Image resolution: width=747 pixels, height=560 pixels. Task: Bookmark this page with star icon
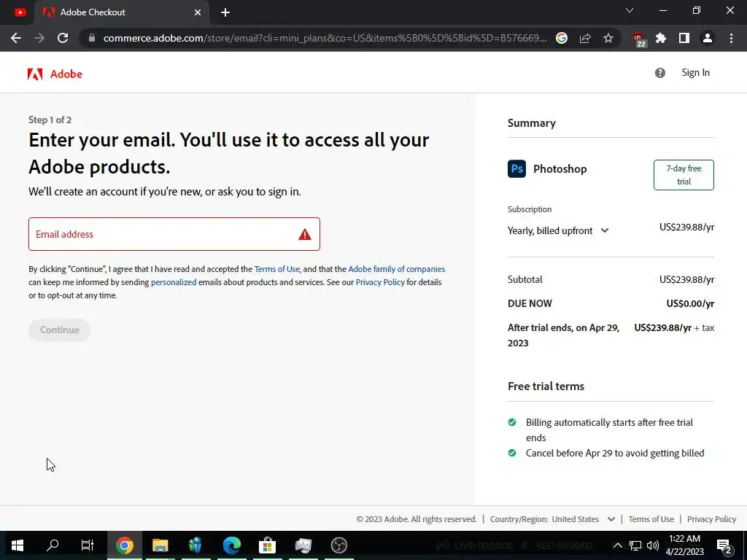[608, 38]
